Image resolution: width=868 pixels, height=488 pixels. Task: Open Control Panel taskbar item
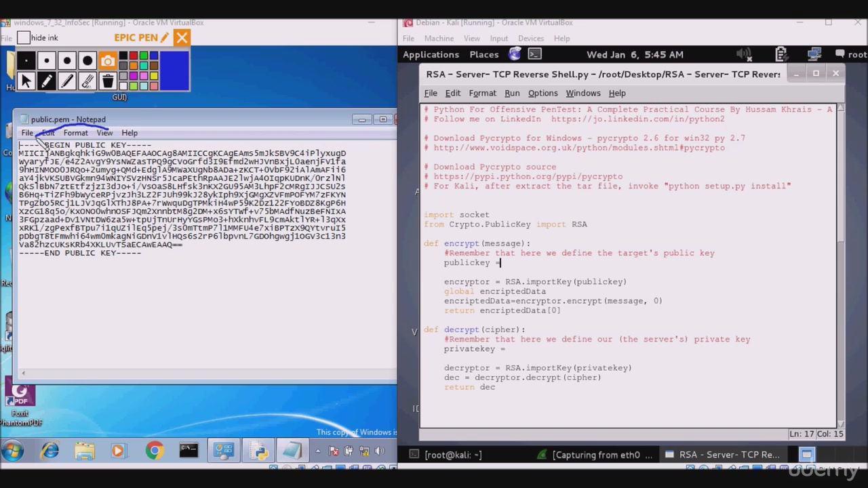tap(223, 450)
